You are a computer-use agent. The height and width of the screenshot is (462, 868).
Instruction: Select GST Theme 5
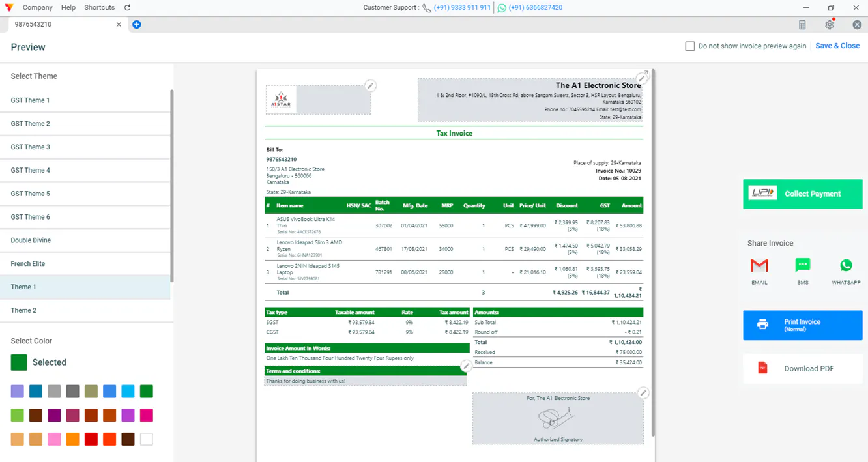click(85, 194)
